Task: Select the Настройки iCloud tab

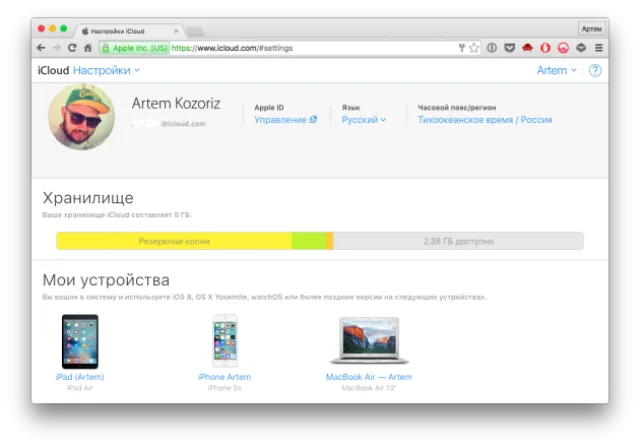Action: pos(129,31)
